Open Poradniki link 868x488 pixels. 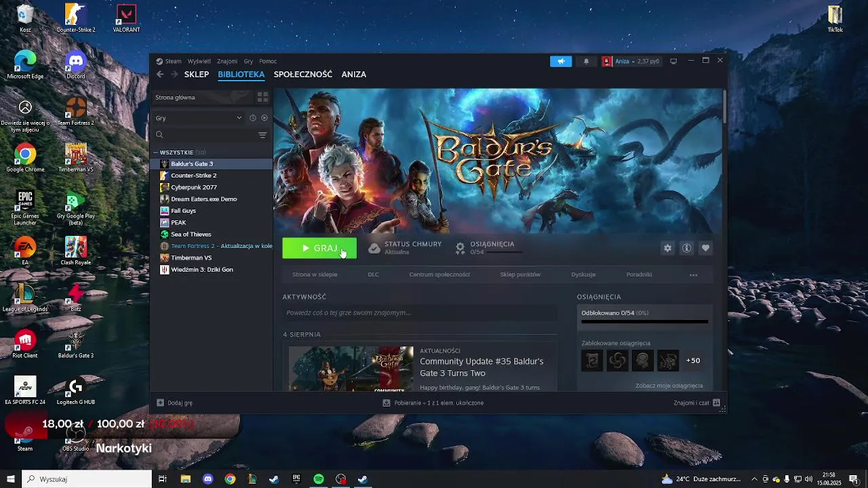tap(639, 274)
